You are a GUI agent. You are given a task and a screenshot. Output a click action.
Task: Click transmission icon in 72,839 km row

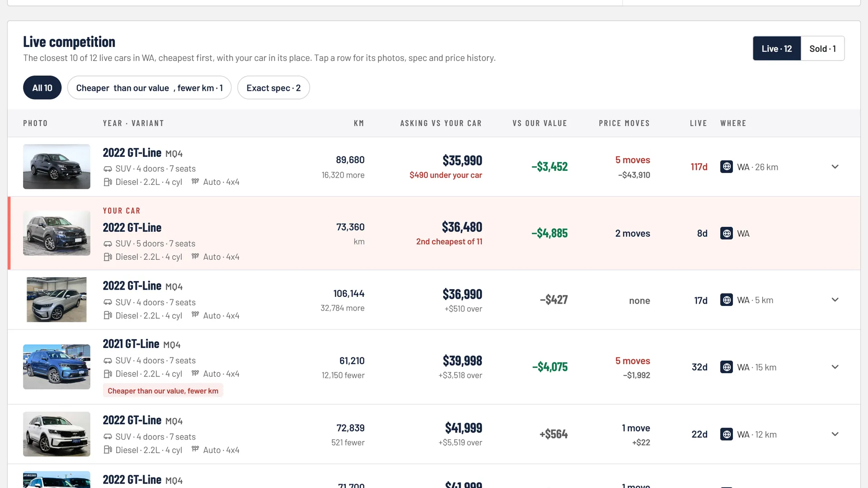coord(195,450)
